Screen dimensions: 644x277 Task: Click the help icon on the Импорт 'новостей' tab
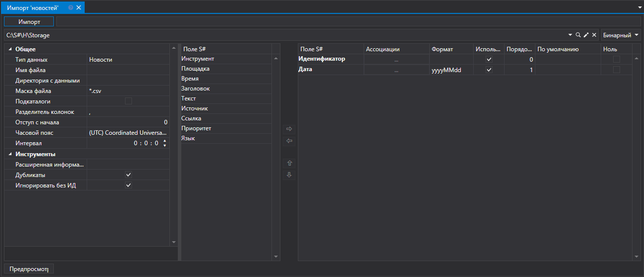tap(71, 7)
